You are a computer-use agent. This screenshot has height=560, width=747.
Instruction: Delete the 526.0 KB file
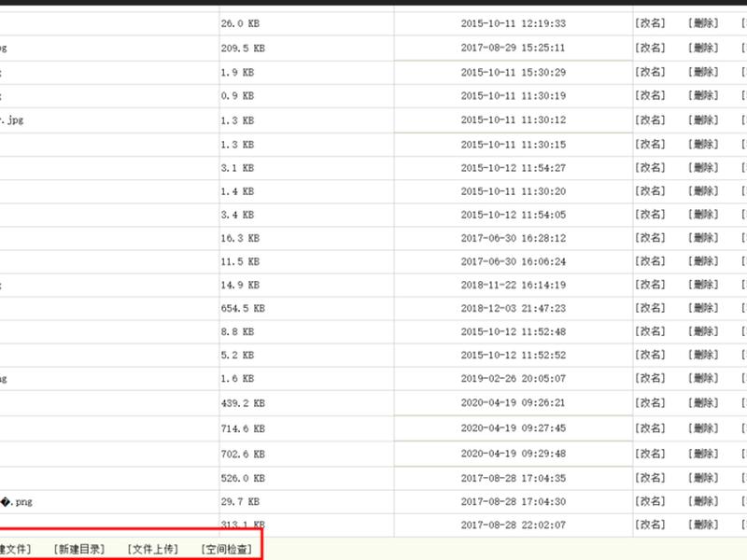coord(703,478)
